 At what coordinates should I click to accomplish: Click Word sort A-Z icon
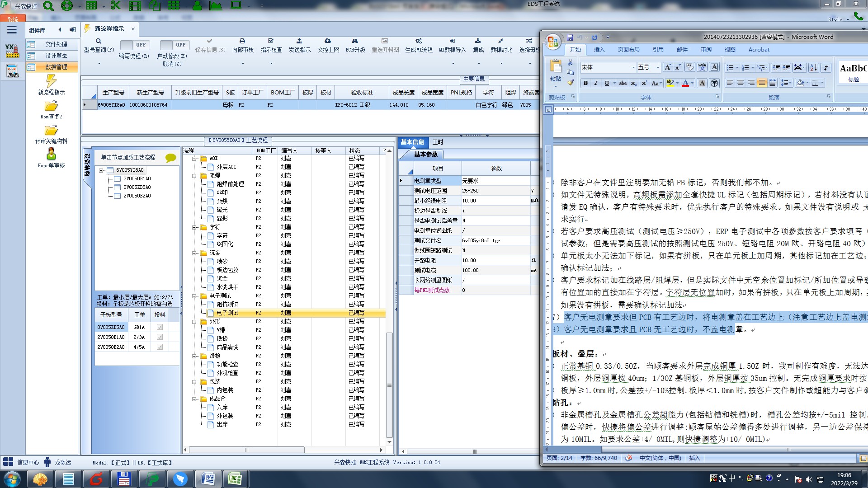point(813,68)
